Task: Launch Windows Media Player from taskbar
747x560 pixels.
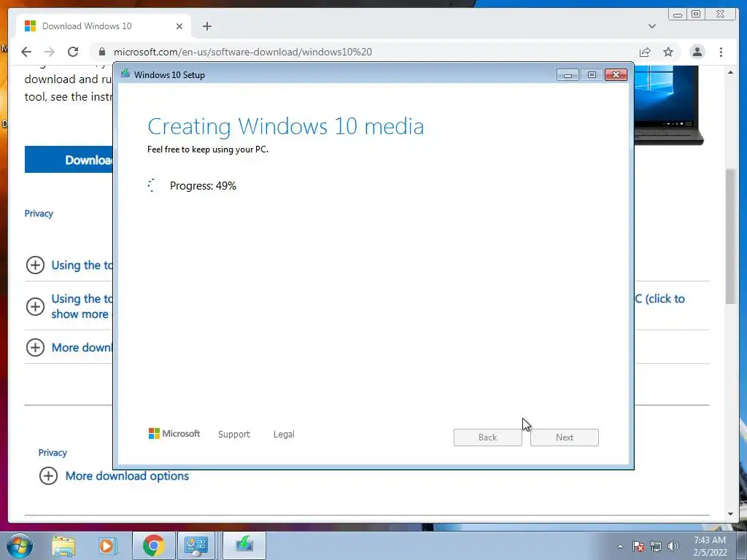Action: tap(108, 546)
